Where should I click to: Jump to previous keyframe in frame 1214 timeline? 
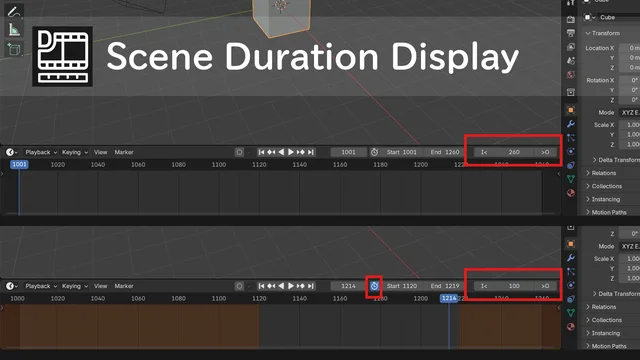271,286
